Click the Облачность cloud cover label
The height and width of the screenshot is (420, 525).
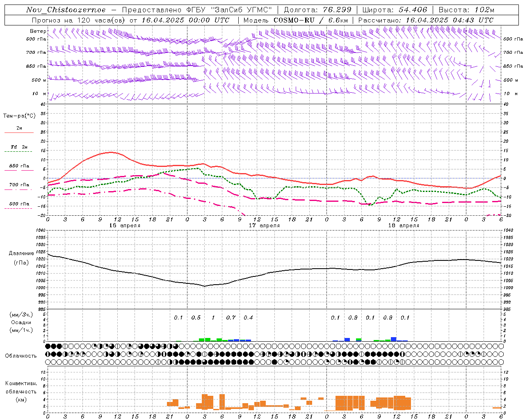[x=21, y=356]
